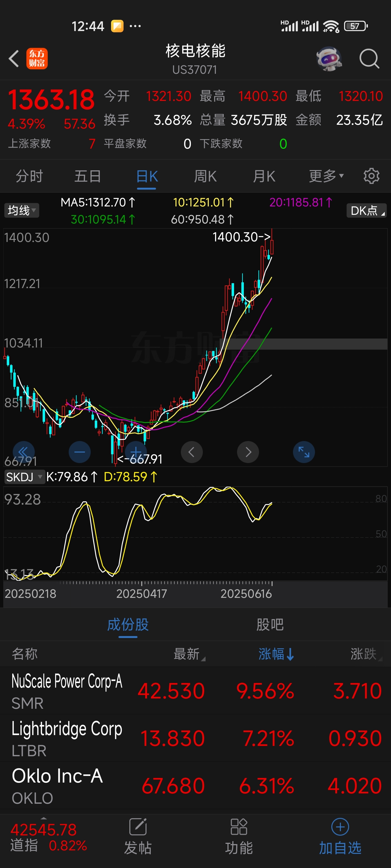Tap the 60:950.48 moving average value

(x=202, y=219)
